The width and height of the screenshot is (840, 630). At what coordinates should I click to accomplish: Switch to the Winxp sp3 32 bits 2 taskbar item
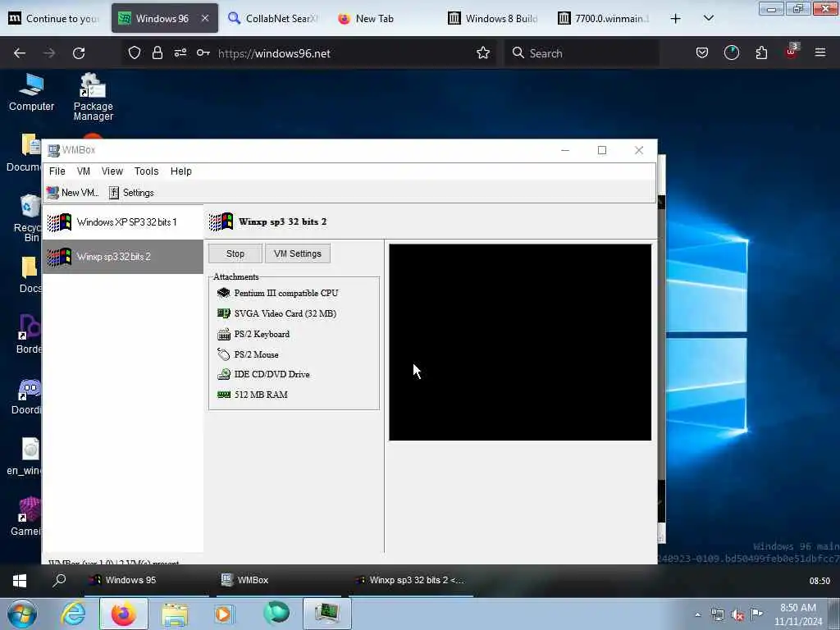click(x=411, y=580)
